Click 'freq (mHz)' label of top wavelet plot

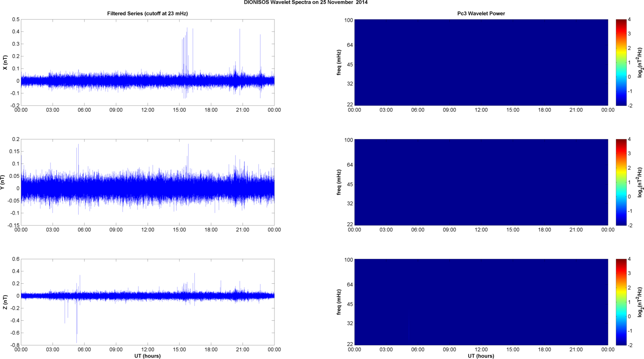pyautogui.click(x=339, y=62)
